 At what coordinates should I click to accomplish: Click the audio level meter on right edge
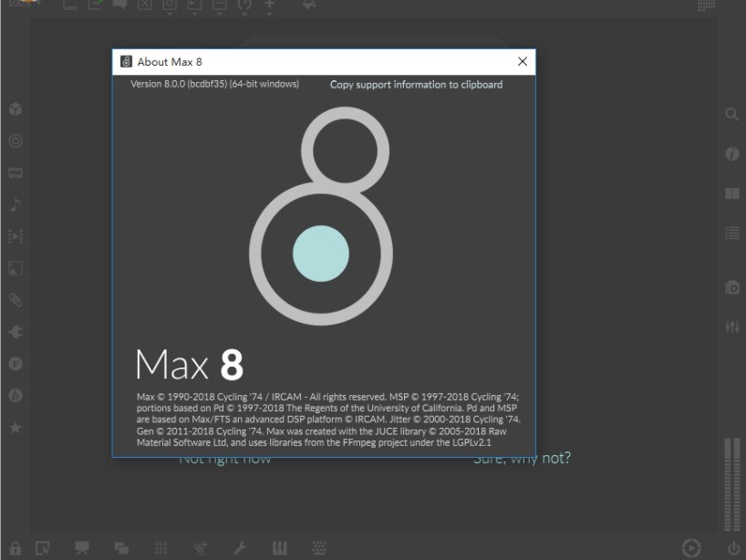pos(731,483)
